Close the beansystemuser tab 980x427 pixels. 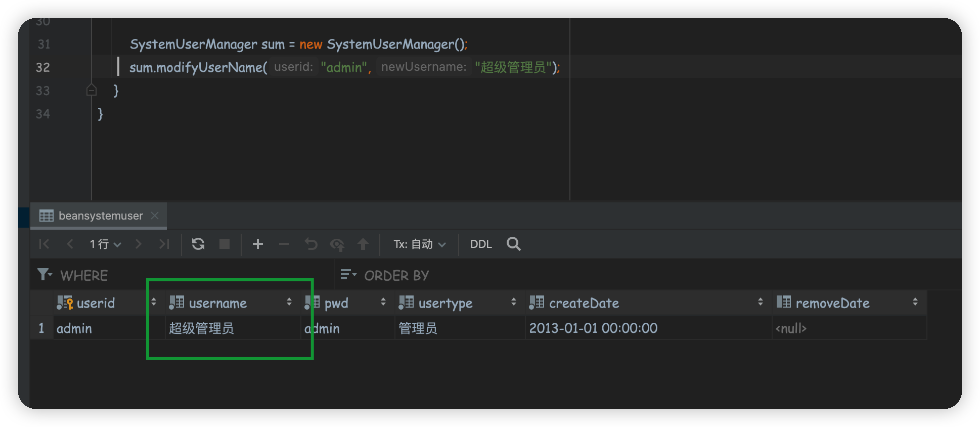(x=155, y=216)
